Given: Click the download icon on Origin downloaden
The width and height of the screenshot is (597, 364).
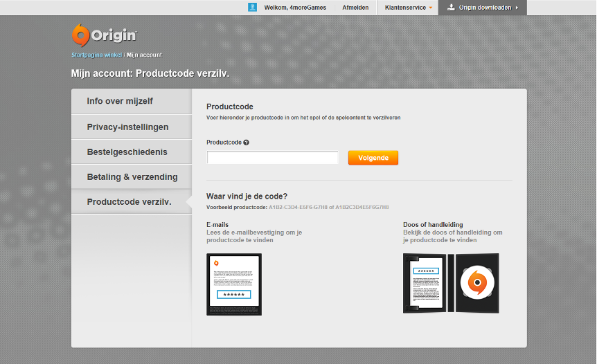Looking at the screenshot, I should [x=451, y=7].
